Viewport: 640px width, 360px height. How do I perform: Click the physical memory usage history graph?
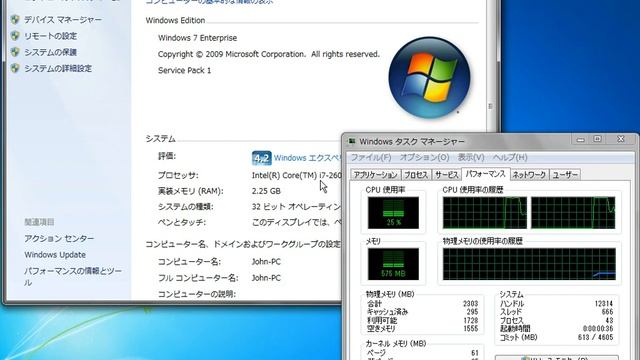tap(529, 264)
